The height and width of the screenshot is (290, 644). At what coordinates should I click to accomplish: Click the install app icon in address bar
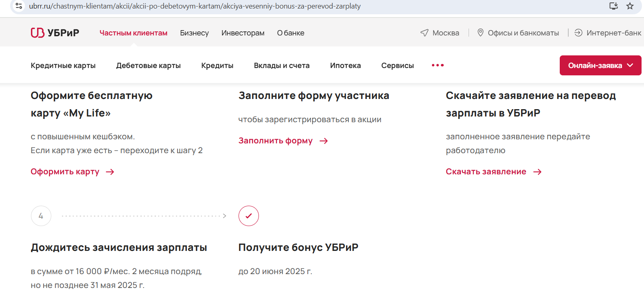coord(613,6)
